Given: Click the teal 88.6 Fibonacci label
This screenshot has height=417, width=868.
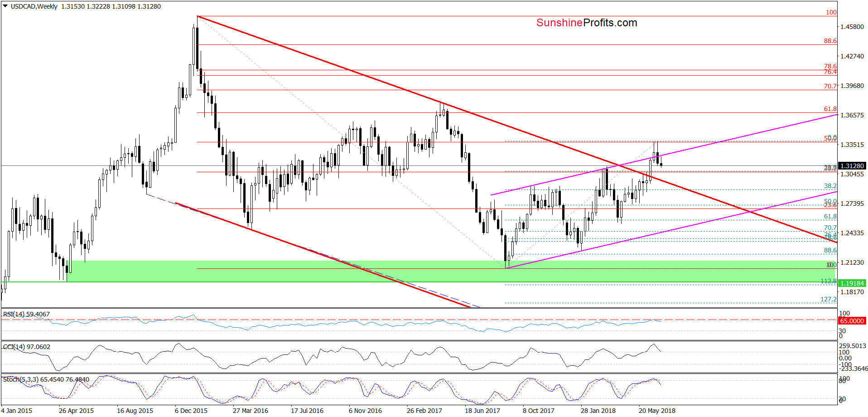Looking at the screenshot, I should point(830,250).
